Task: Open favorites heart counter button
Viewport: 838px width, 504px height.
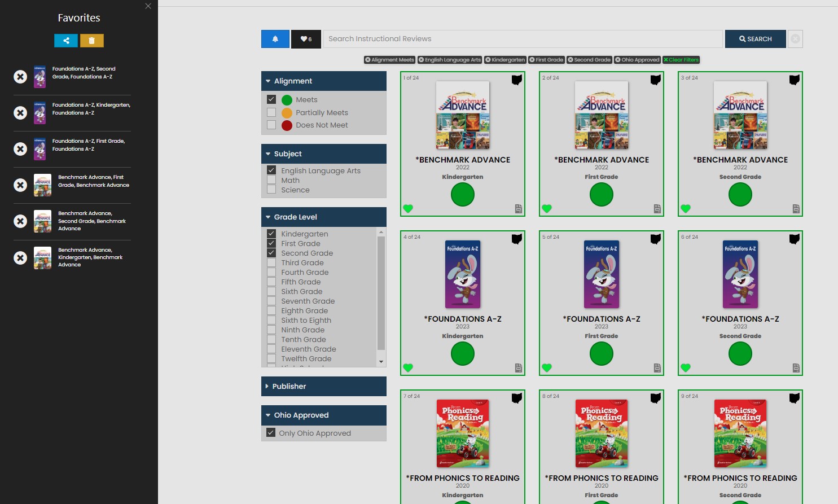Action: click(306, 39)
